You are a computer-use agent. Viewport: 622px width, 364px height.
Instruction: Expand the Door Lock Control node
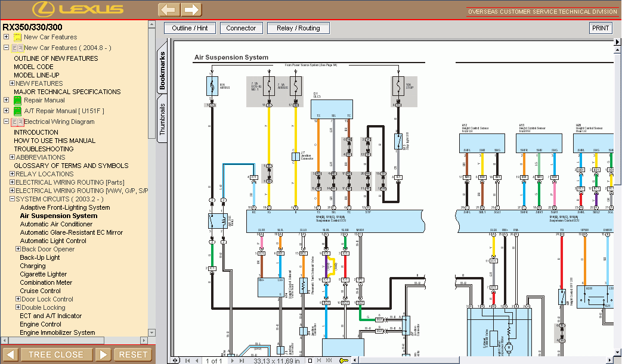point(18,299)
